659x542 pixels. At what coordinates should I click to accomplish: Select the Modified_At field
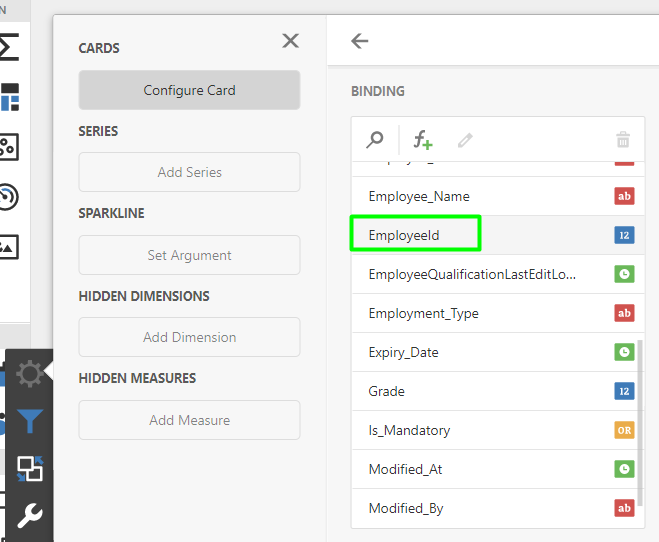498,469
